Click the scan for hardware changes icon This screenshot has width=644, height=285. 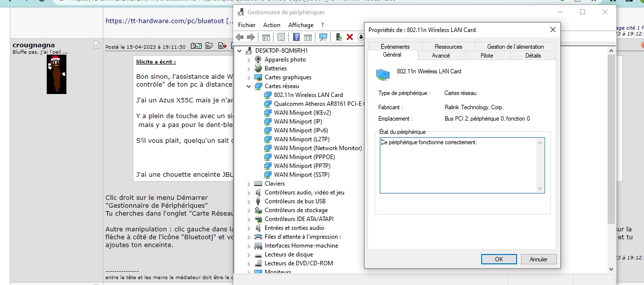tap(323, 37)
